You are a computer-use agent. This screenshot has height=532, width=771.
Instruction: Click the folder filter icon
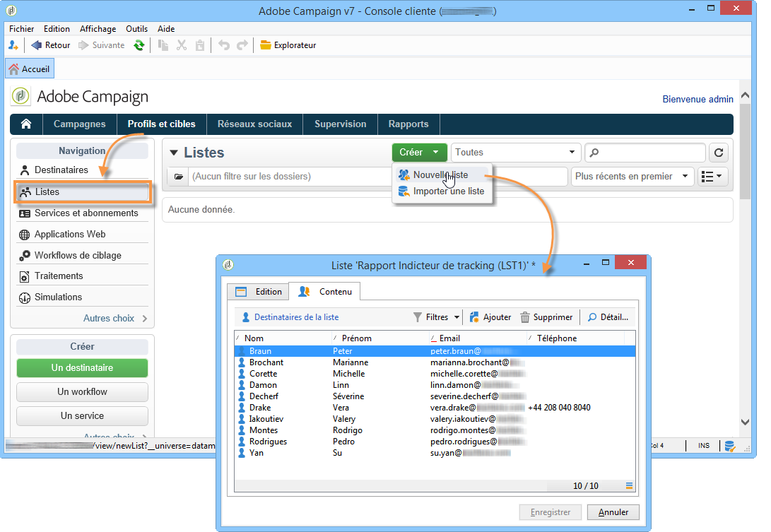(x=179, y=177)
